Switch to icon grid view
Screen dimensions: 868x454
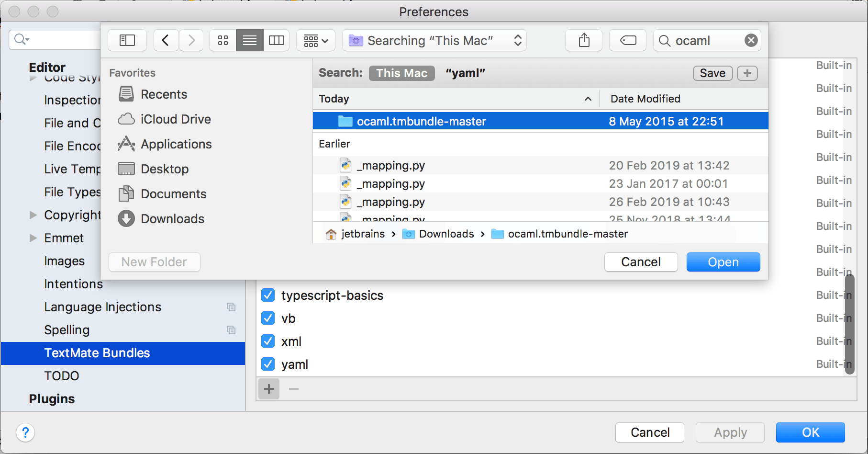[x=223, y=40]
